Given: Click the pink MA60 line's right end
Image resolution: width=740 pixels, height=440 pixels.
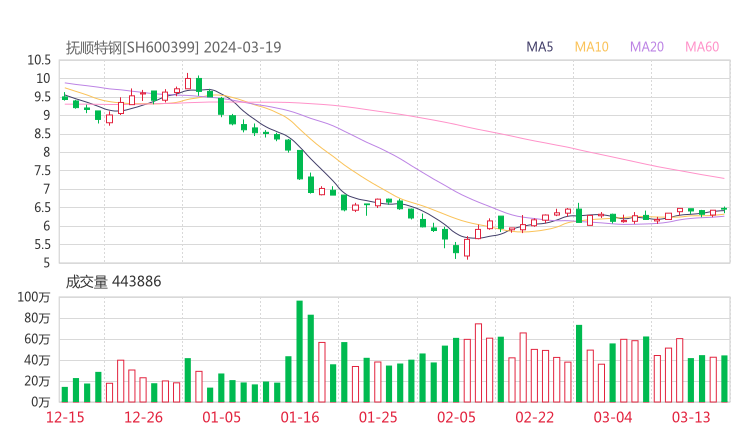Looking at the screenshot, I should [x=723, y=178].
